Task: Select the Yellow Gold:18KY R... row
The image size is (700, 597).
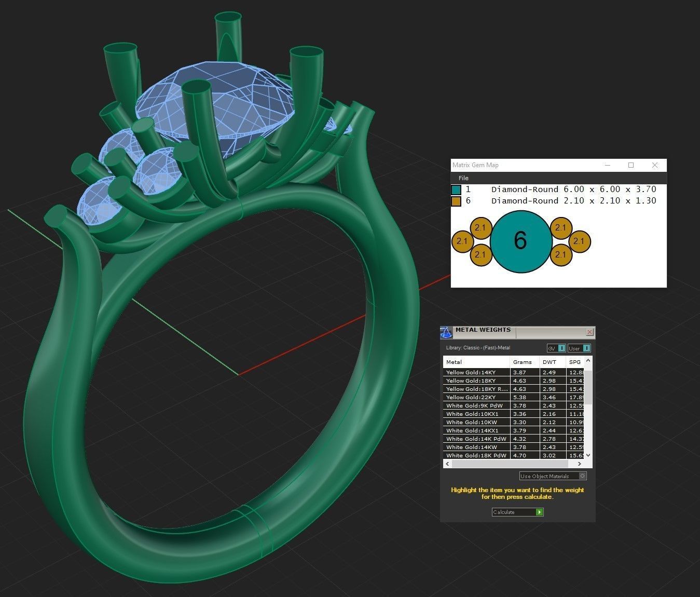Action: [x=514, y=389]
